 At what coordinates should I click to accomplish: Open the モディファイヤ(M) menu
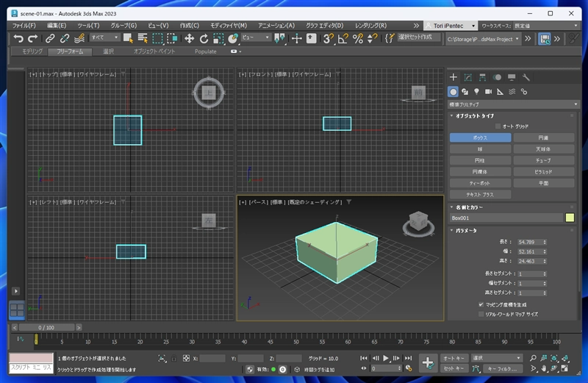pyautogui.click(x=229, y=26)
